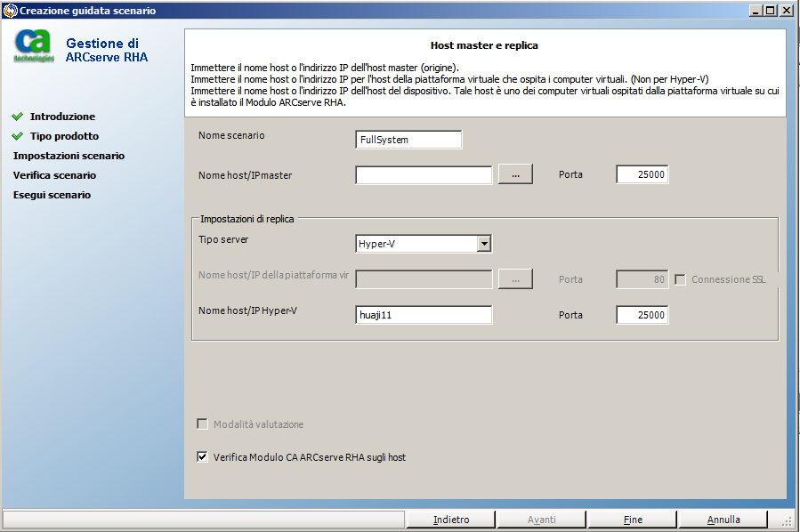Click the disabled platform browse ... button
This screenshot has width=800, height=532.
(x=515, y=279)
